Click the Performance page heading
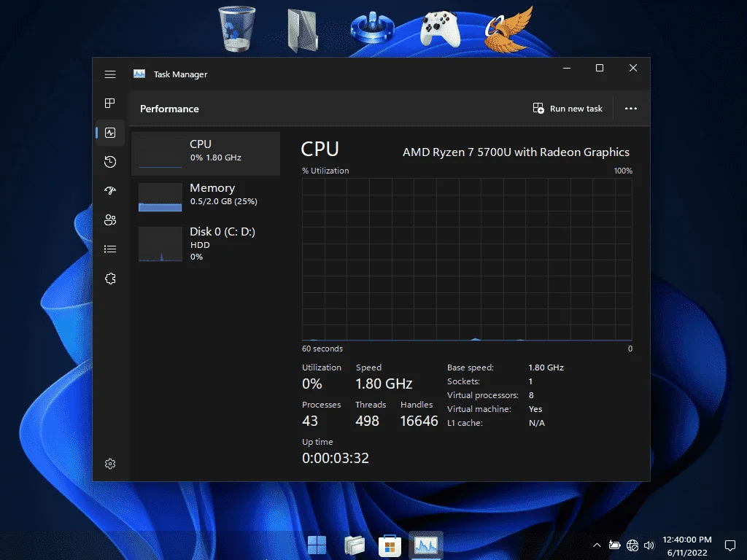 (169, 109)
